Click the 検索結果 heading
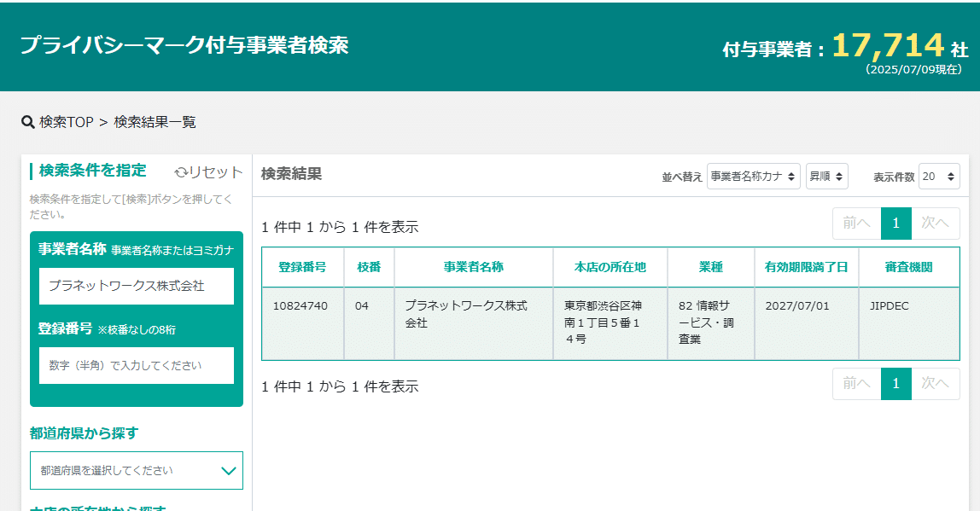The height and width of the screenshot is (511, 980). [x=291, y=174]
